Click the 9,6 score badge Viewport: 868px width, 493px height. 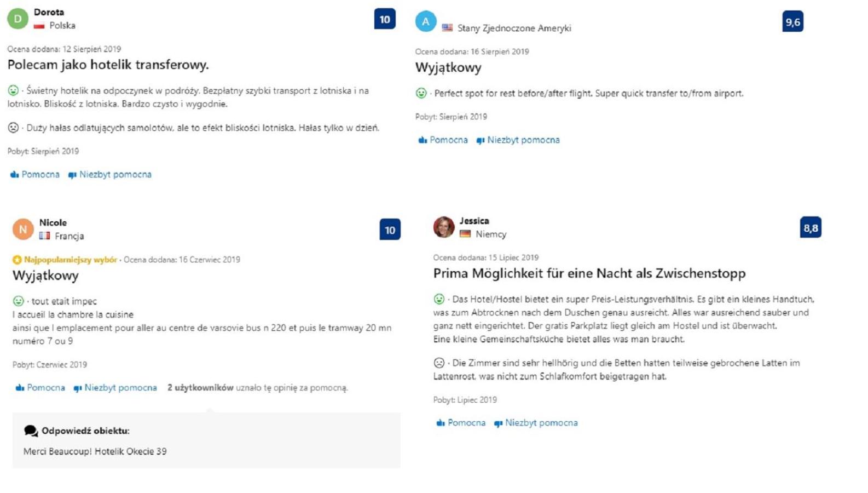(793, 22)
